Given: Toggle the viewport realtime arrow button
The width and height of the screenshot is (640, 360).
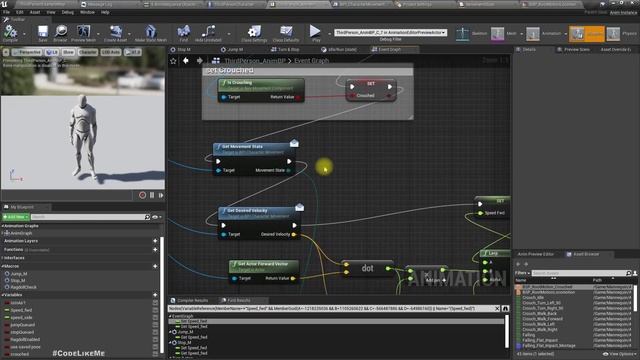Looking at the screenshot, I should [6, 52].
